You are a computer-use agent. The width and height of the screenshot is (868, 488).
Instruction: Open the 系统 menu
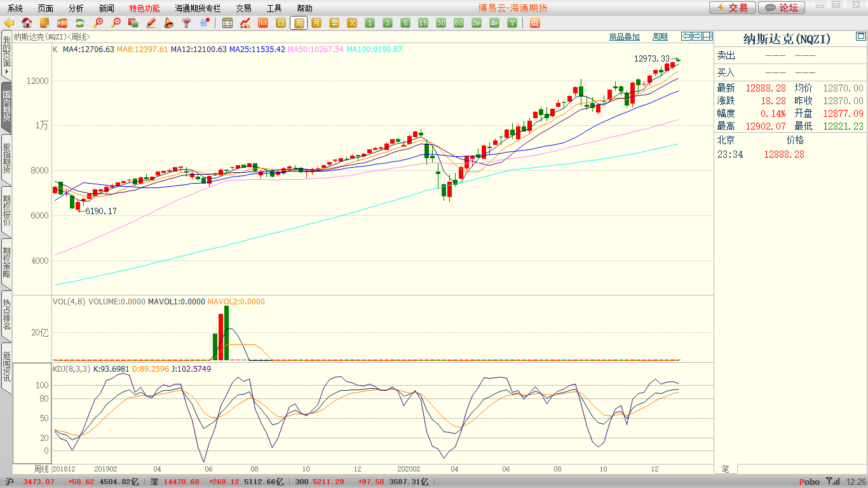(15, 8)
